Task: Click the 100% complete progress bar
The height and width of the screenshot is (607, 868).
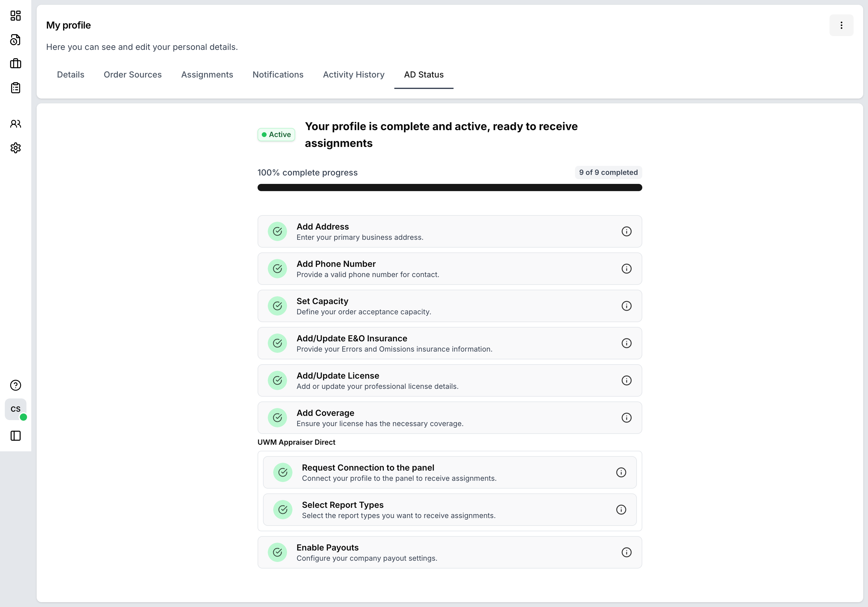Action: (x=450, y=188)
